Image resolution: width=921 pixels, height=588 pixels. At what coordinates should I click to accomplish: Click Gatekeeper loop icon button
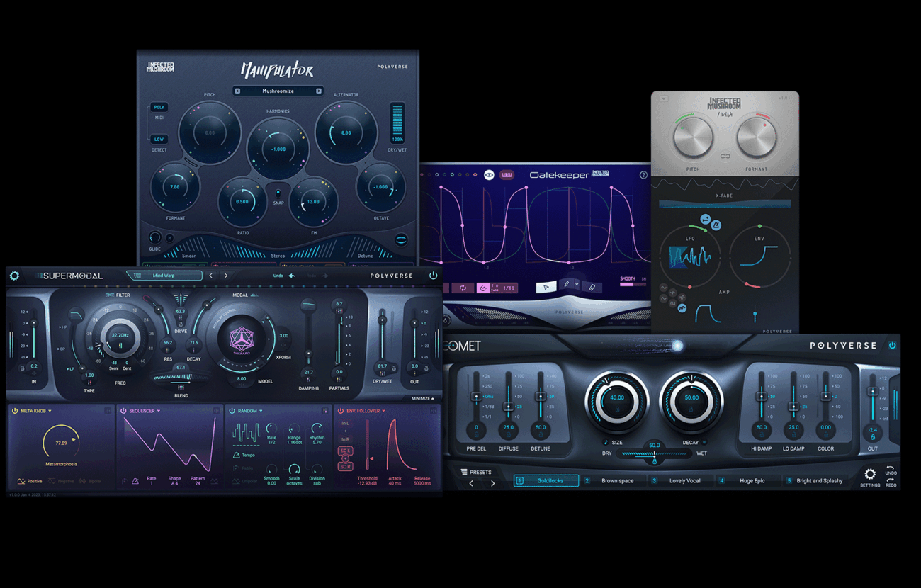tap(463, 288)
